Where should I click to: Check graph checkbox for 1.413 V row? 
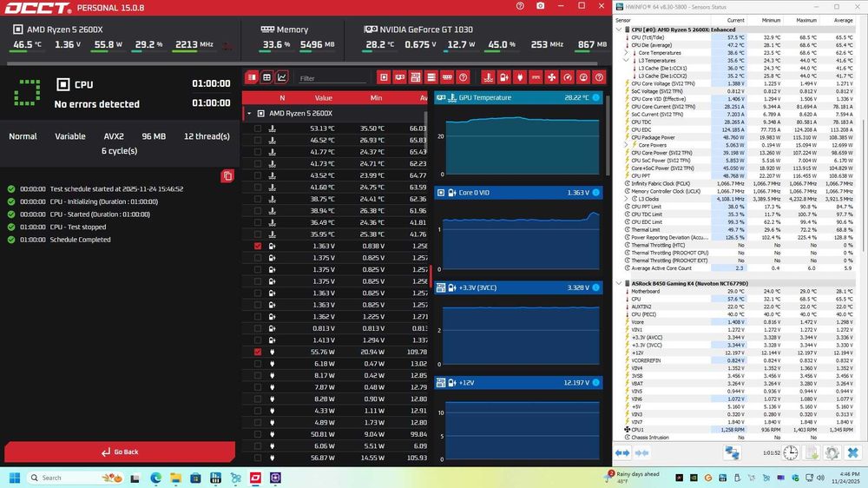click(x=258, y=340)
